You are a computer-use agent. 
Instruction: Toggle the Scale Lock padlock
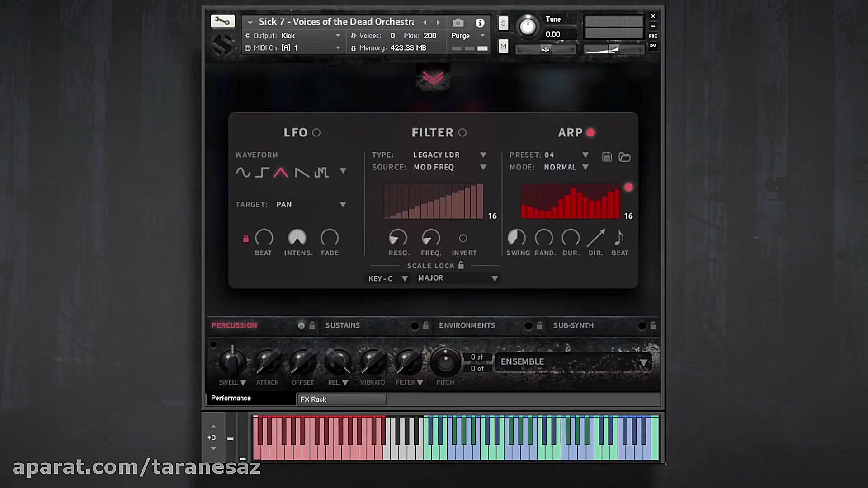click(x=461, y=265)
